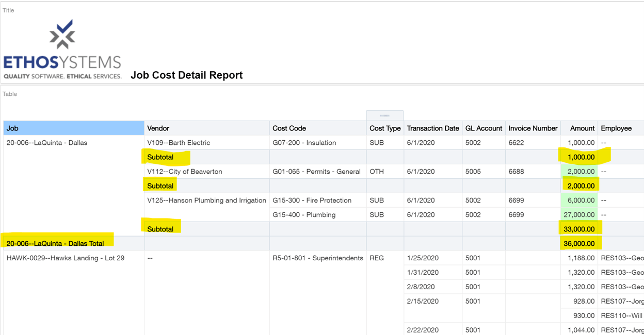
Task: Click the drag handle above the table
Action: 384,115
